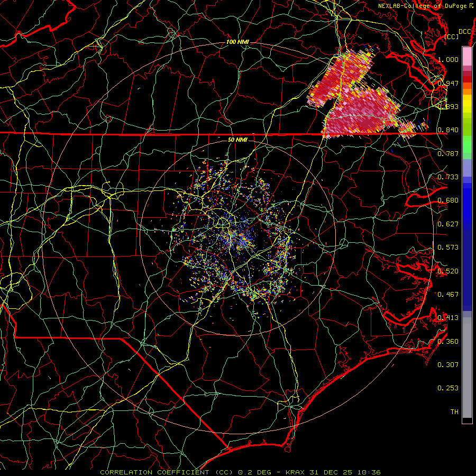
Task: Click the 0.893 scale value
Action: point(448,106)
